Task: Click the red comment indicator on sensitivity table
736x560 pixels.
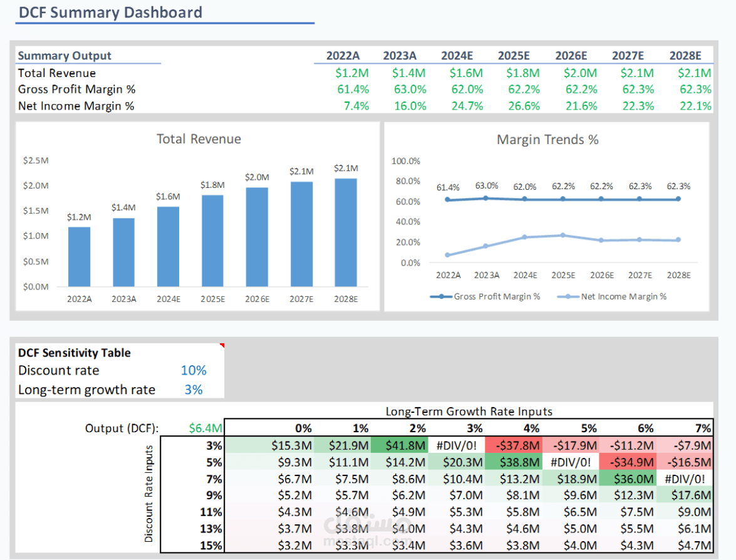Action: click(222, 346)
